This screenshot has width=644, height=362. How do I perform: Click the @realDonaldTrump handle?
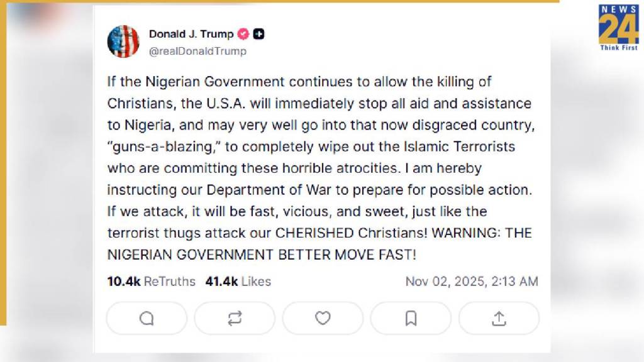tap(197, 52)
